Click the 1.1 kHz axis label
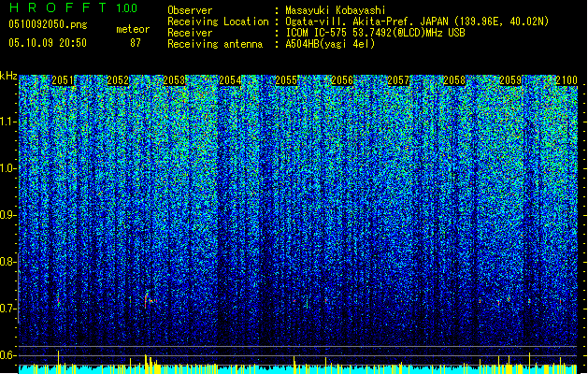Image resolution: width=588 pixels, height=374 pixels. pyautogui.click(x=8, y=122)
